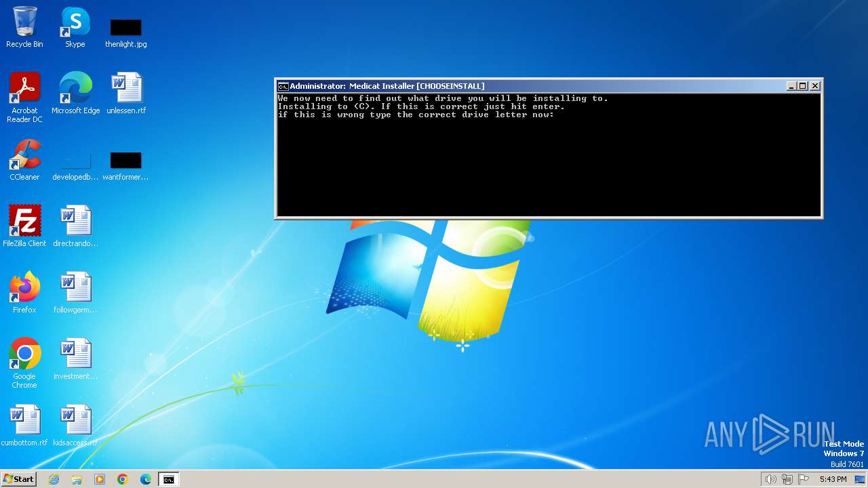
Task: Open the volume control tray icon
Action: coord(770,479)
